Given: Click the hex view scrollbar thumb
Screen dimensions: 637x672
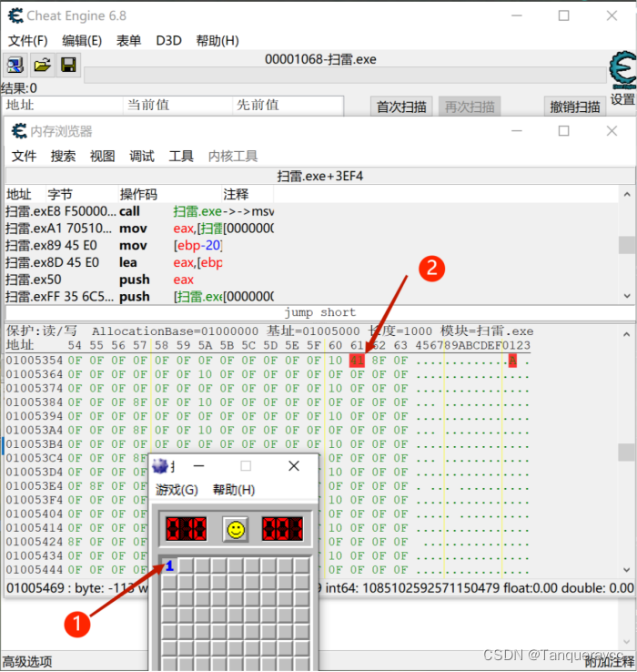Looking at the screenshot, I should (x=627, y=453).
